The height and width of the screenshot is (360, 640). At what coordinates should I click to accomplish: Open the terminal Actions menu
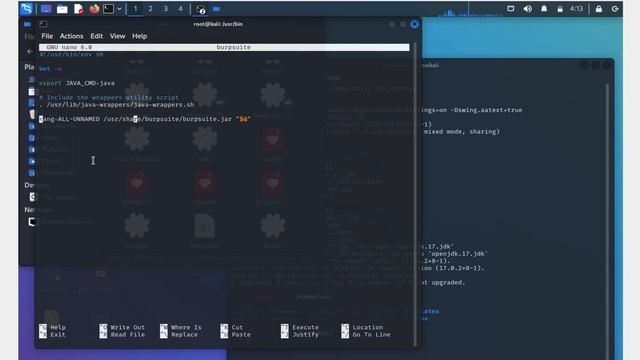click(x=71, y=36)
